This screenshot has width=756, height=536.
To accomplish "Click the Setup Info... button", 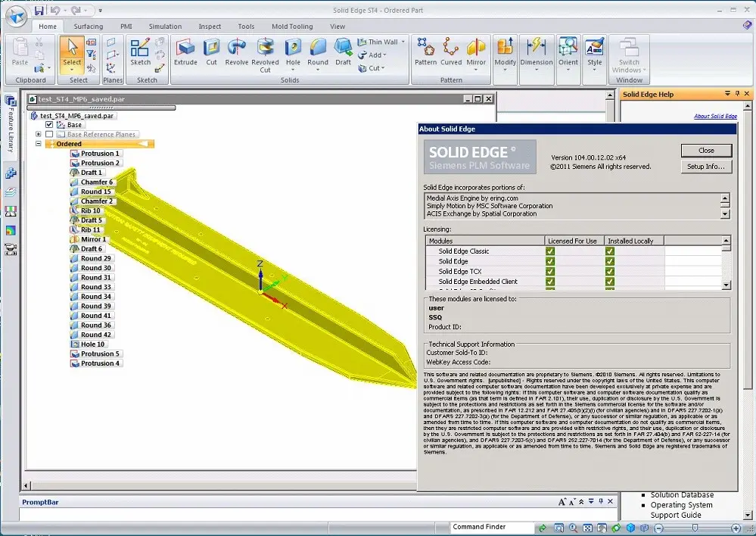I will click(706, 167).
